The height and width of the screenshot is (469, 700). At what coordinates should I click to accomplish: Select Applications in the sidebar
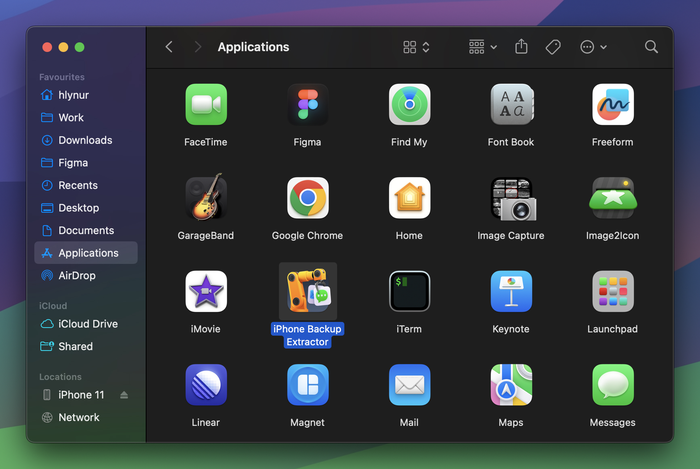tap(86, 253)
